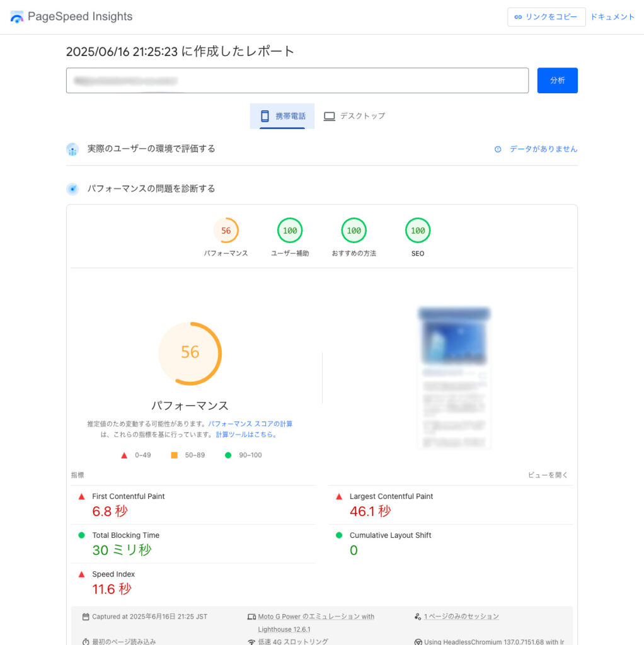
Task: Click the リンクをコピー button
Action: point(546,17)
